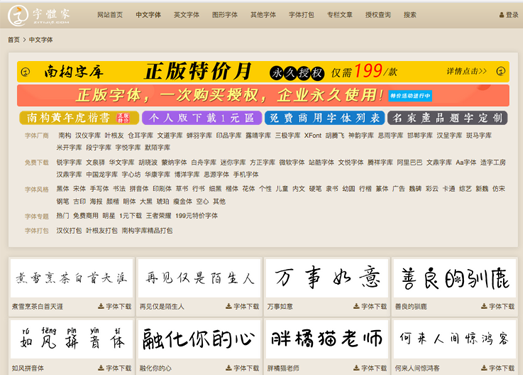Click the blue 免费商用字体列表 button
Viewport: 523px width, 375px height.
(x=325, y=118)
